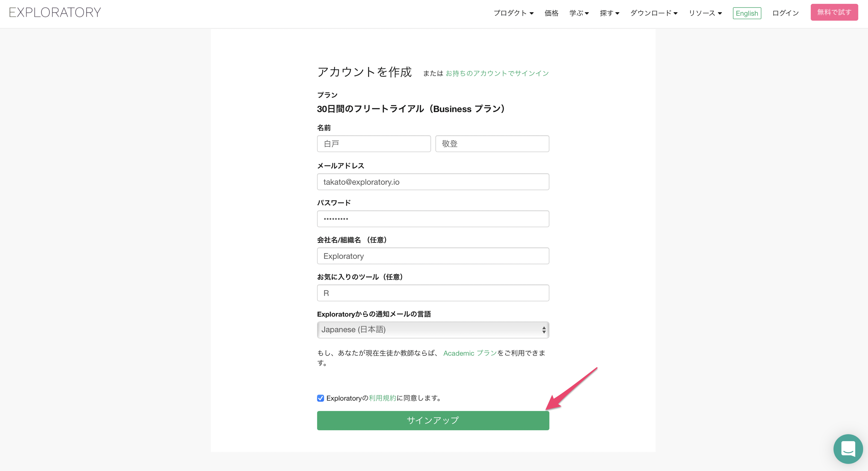Click the company name field with Exploratory

[x=433, y=256]
